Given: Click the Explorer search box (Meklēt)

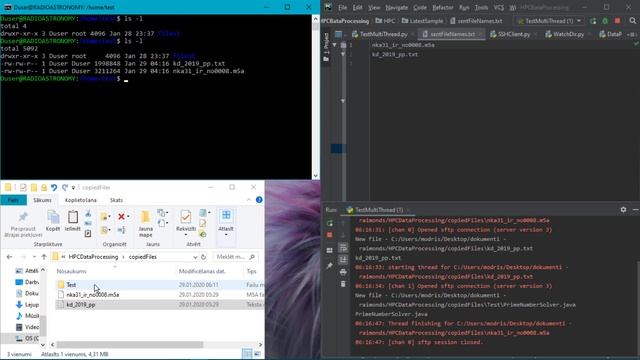Looking at the screenshot, I should click(x=236, y=257).
